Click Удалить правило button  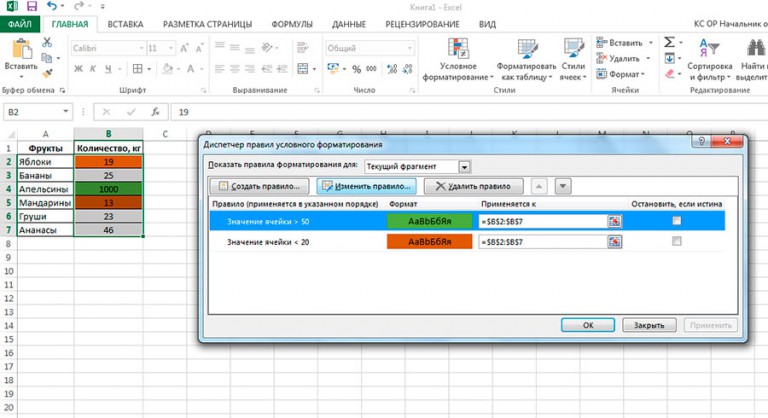click(473, 186)
